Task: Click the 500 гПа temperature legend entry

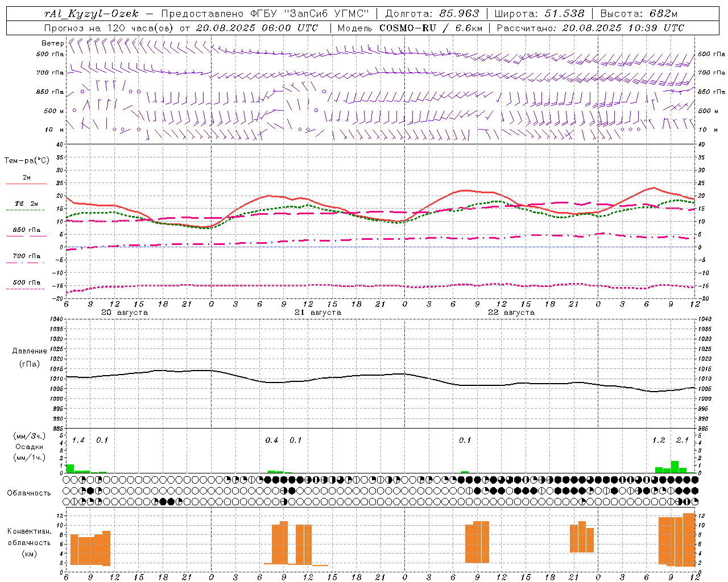Action: point(27,282)
